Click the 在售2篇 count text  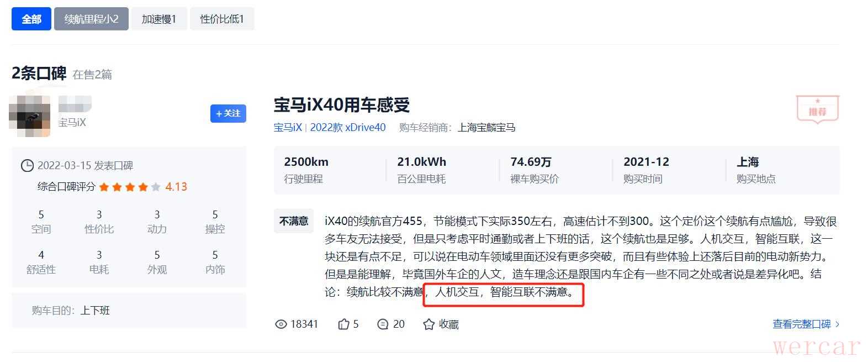(92, 75)
